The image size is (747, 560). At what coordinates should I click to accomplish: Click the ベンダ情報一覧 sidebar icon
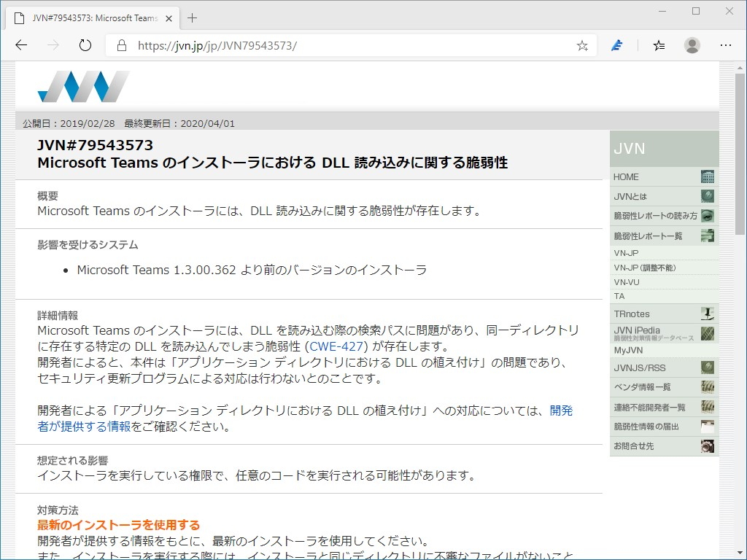pyautogui.click(x=706, y=386)
